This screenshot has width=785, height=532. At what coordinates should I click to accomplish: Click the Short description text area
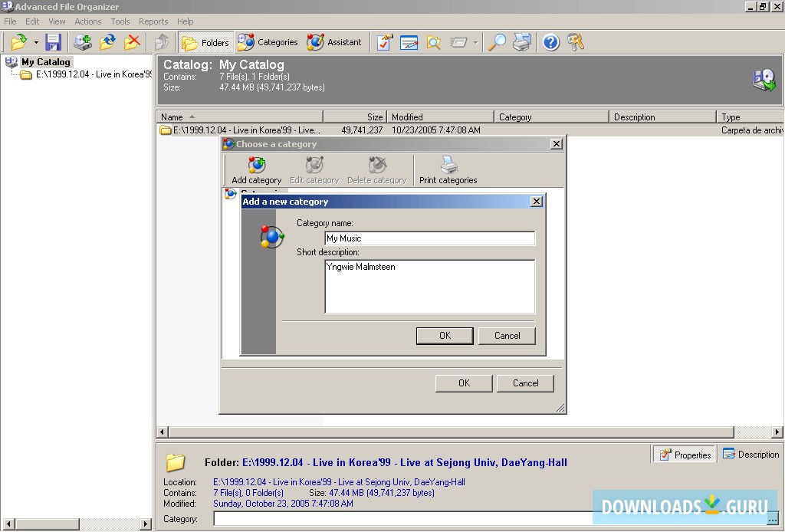click(x=429, y=286)
